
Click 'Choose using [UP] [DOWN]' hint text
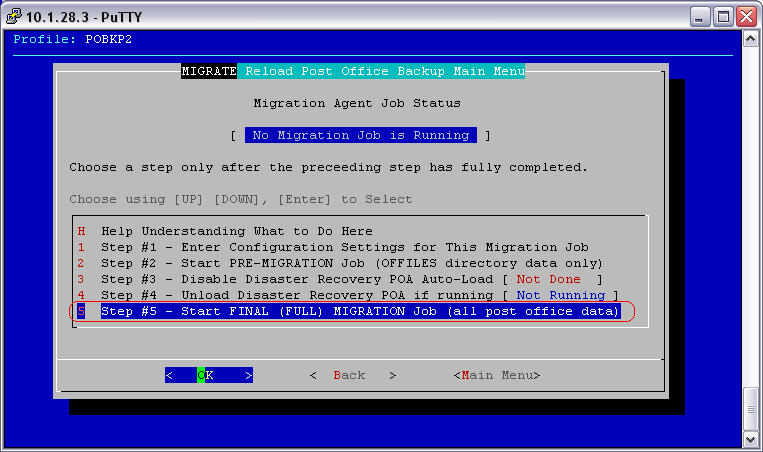pyautogui.click(x=240, y=199)
